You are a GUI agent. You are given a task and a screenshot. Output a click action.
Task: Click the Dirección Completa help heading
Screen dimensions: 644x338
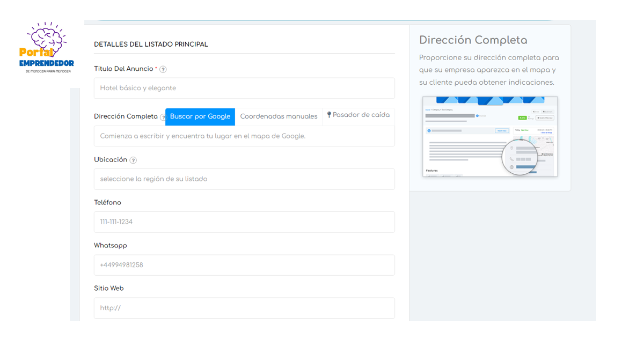tap(473, 40)
